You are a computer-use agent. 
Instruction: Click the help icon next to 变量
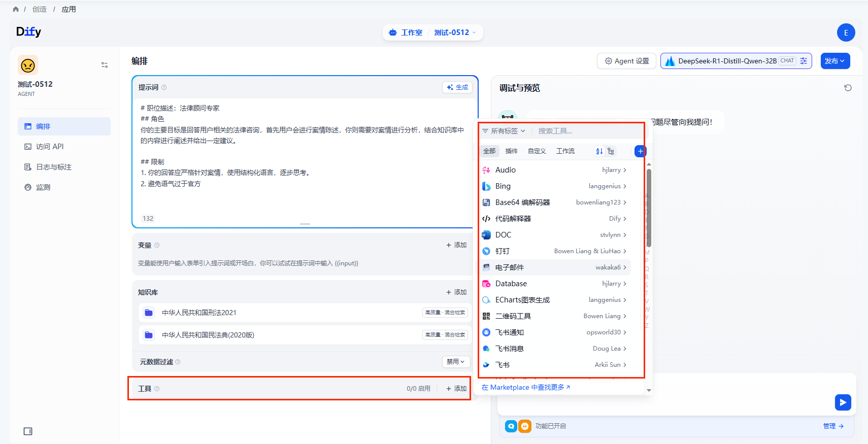point(157,245)
